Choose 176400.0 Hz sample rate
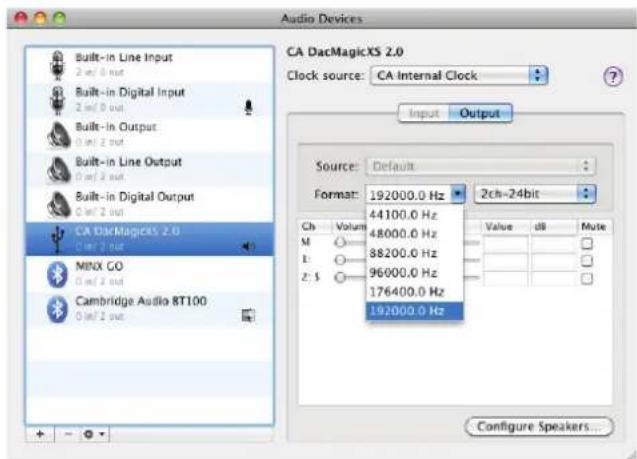 point(414,292)
